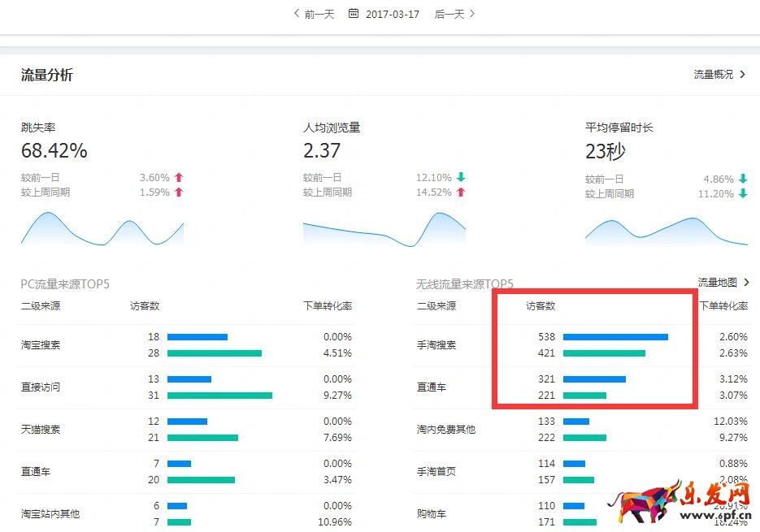Open the 流量地图 traffic map link
This screenshot has height=532, width=760.
coord(723,283)
